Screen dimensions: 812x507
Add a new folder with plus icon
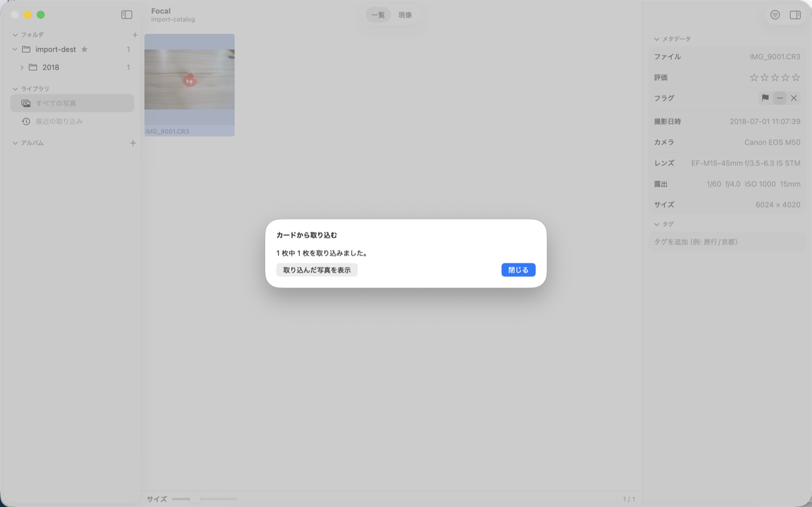(x=135, y=35)
